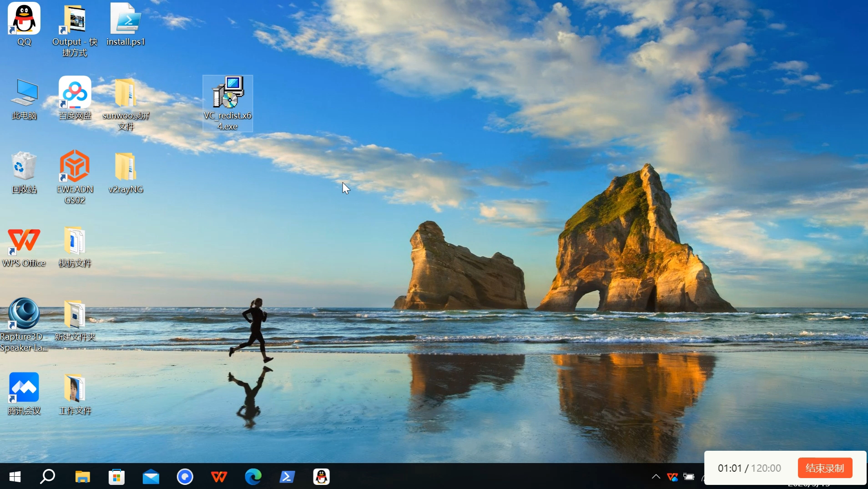Select the 腾讯会议 desktop shortcut
This screenshot has height=489, width=868.
pos(24,393)
